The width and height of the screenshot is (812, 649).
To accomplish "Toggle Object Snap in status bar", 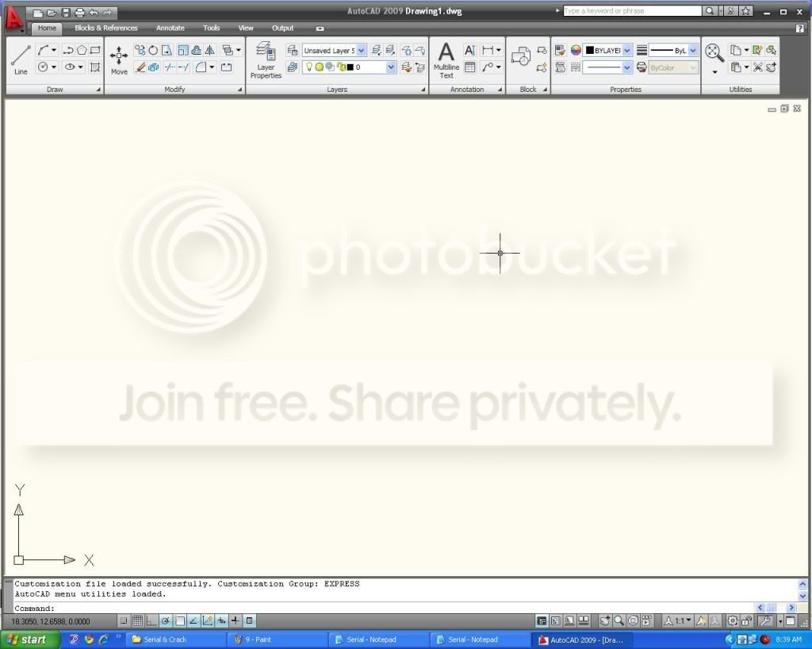I will pyautogui.click(x=180, y=620).
